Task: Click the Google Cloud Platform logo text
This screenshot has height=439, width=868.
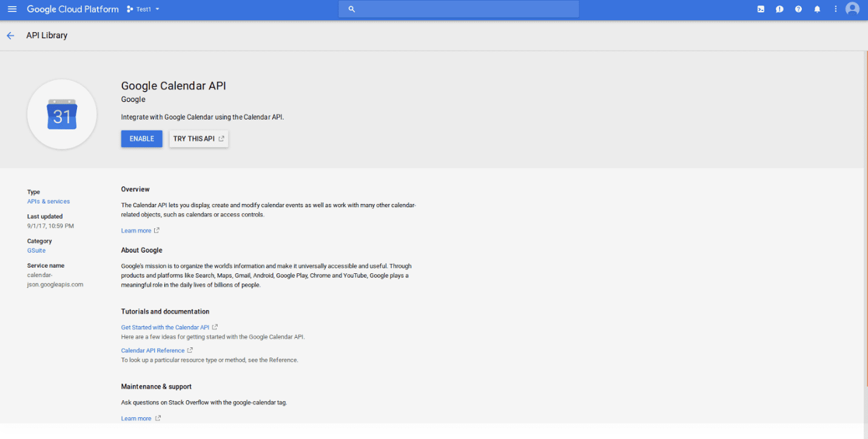Action: pyautogui.click(x=73, y=9)
